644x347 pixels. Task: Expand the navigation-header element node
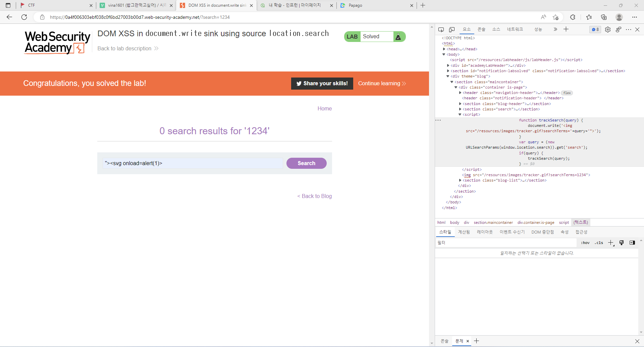click(x=460, y=93)
